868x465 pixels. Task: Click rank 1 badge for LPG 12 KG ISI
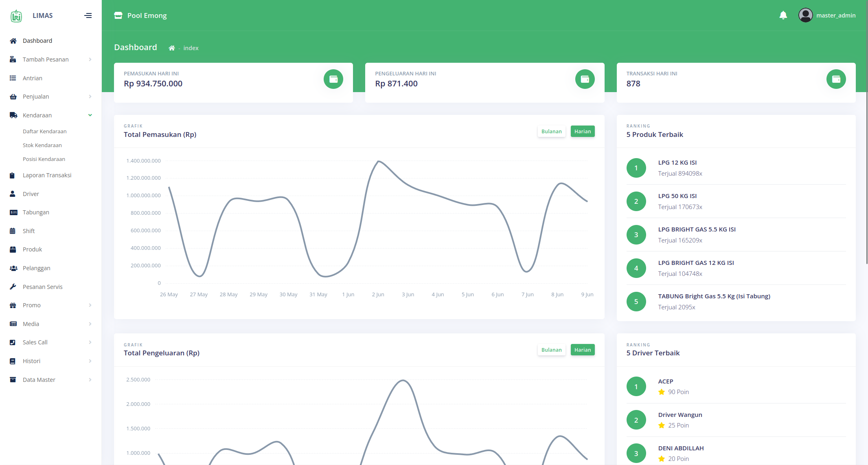pos(636,168)
